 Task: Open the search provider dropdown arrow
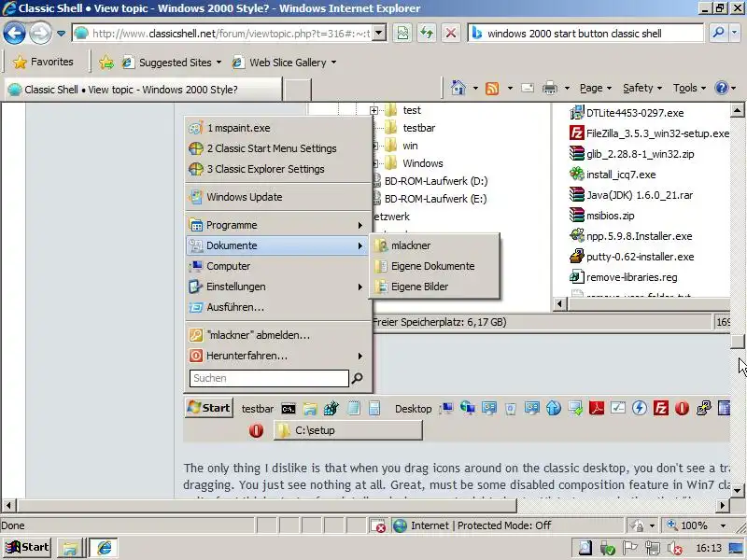pyautogui.click(x=734, y=34)
